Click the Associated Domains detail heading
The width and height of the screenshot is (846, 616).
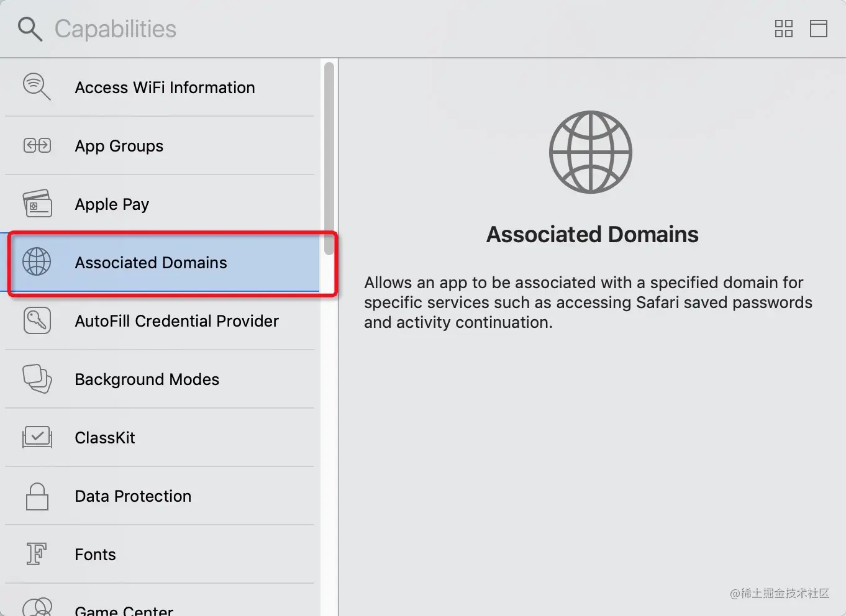click(x=593, y=235)
